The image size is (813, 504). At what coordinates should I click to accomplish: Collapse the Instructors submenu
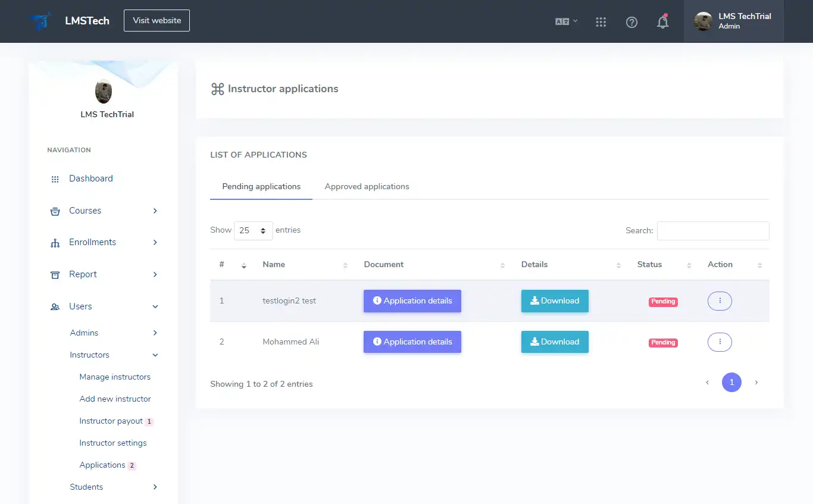pyautogui.click(x=89, y=355)
